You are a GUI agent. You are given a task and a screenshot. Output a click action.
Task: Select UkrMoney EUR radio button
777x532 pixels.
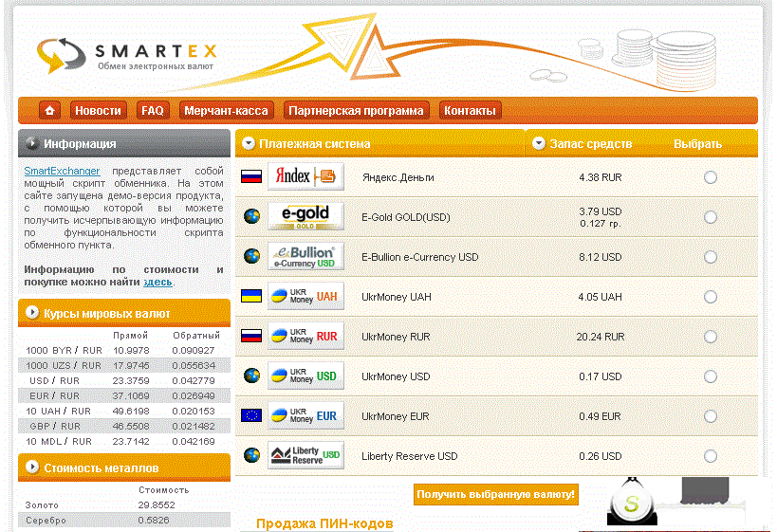(710, 416)
